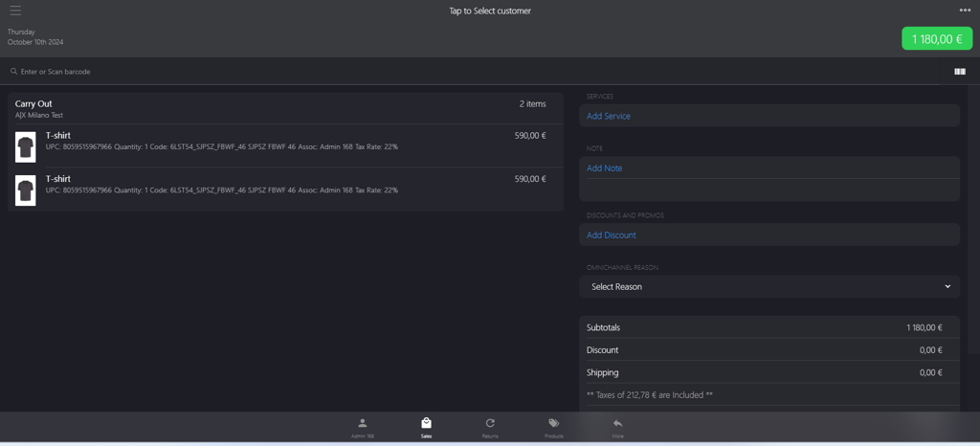Switch to the Sales tab
This screenshot has width=980, height=446.
(x=426, y=428)
